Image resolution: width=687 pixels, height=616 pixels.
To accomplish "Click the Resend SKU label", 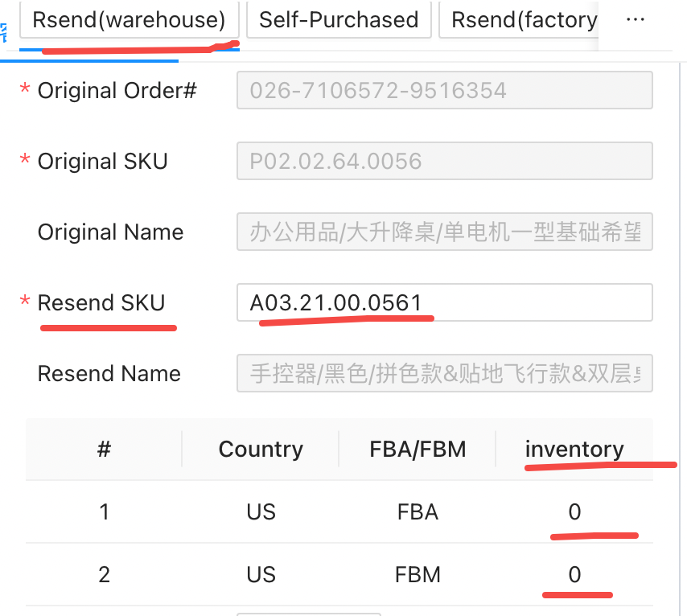I will pos(101,302).
